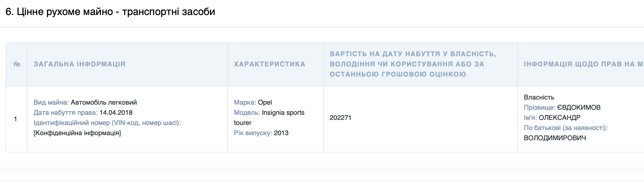Click the № column header
This screenshot has height=183, width=644.
pos(17,64)
